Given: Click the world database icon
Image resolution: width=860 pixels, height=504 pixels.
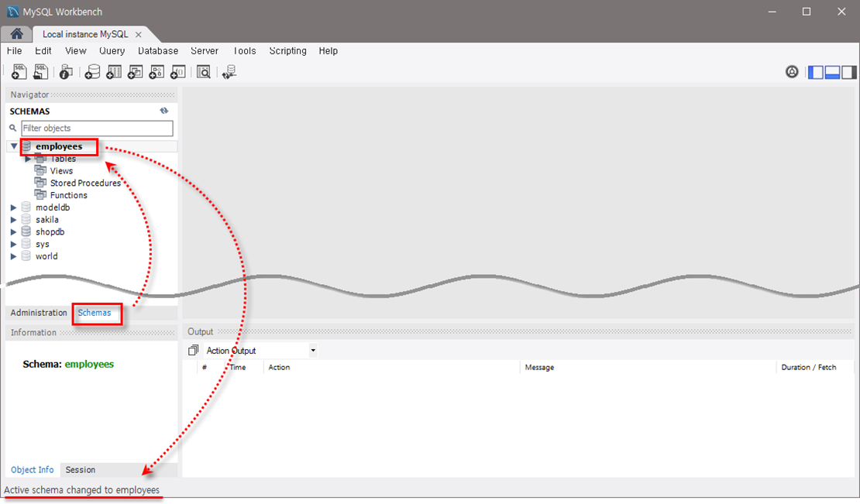Looking at the screenshot, I should point(26,255).
